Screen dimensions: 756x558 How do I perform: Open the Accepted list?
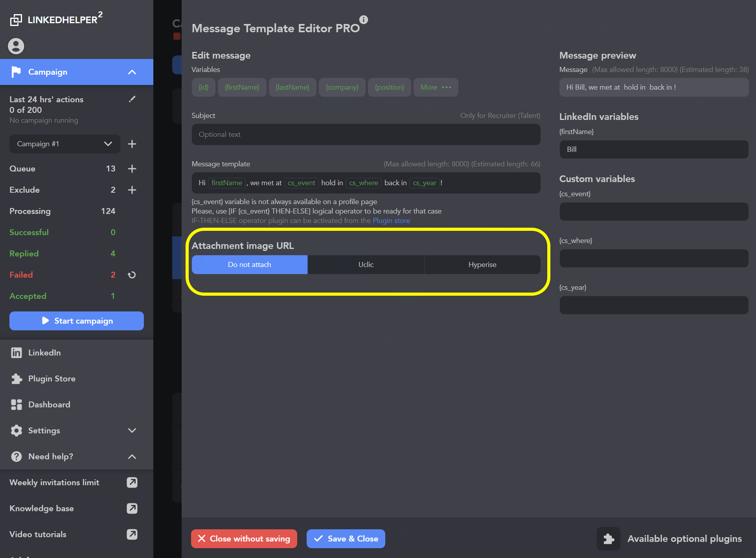point(63,296)
